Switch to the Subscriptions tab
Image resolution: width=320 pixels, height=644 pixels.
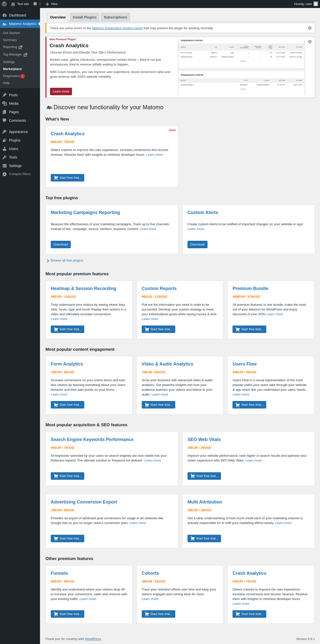pos(115,17)
